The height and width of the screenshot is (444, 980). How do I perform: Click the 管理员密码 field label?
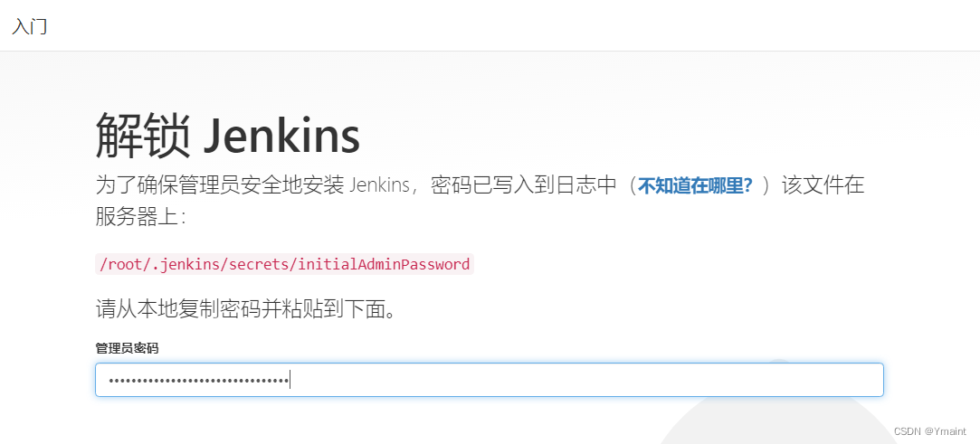pyautogui.click(x=127, y=348)
